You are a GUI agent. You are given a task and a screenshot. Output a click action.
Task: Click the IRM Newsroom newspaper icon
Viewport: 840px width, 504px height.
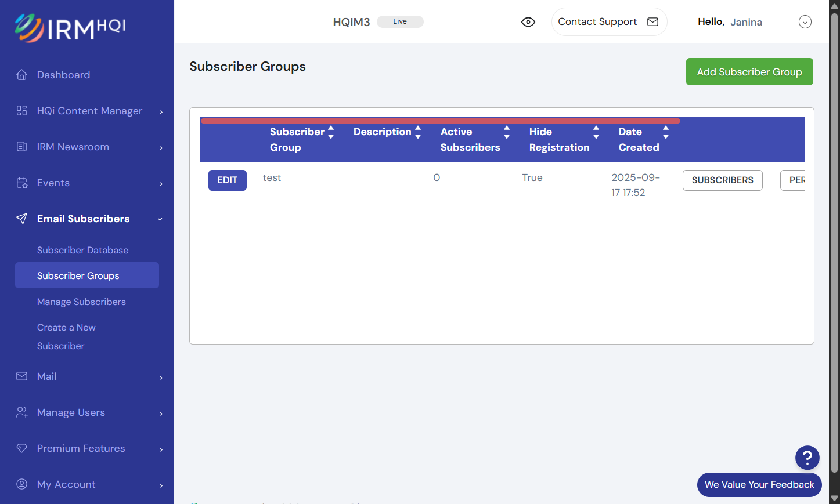tap(22, 147)
